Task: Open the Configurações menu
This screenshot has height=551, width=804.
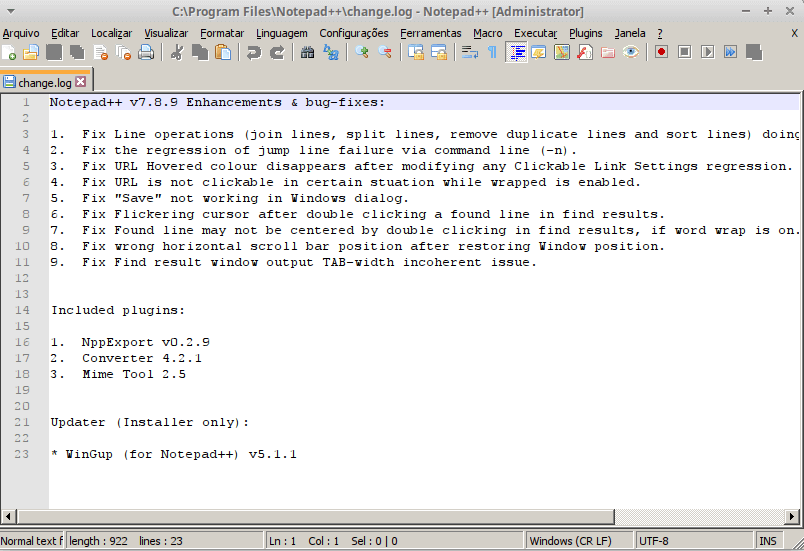Action: pyautogui.click(x=354, y=33)
